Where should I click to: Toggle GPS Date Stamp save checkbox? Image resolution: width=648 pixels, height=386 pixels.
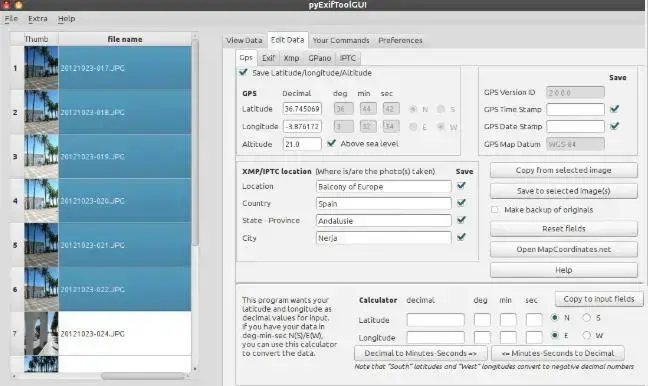pos(615,126)
